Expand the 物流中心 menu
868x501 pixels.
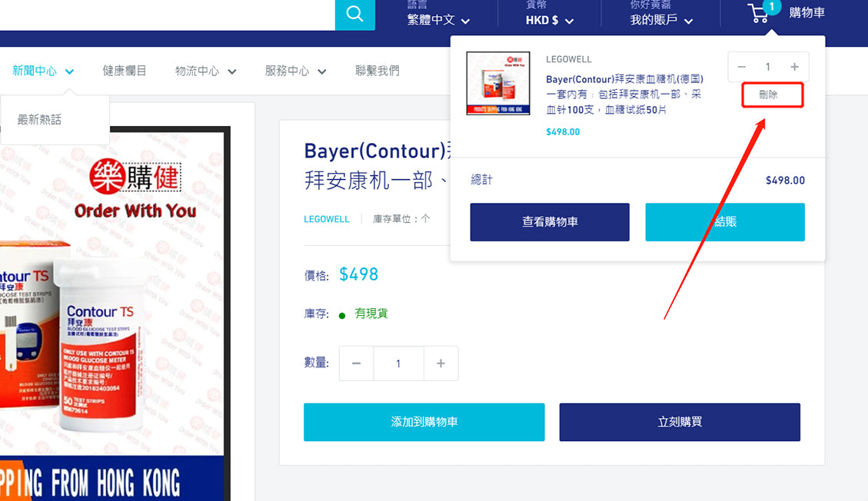205,71
